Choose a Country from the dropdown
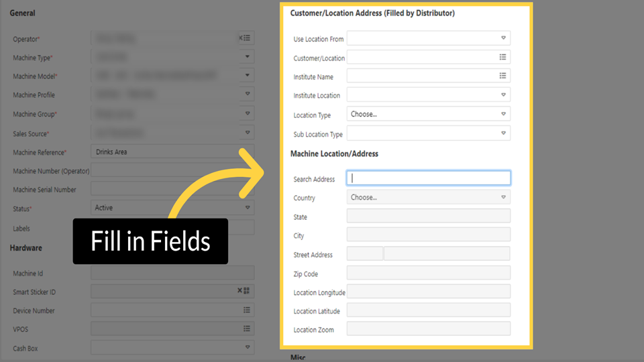Image resolution: width=644 pixels, height=362 pixels. [x=428, y=197]
